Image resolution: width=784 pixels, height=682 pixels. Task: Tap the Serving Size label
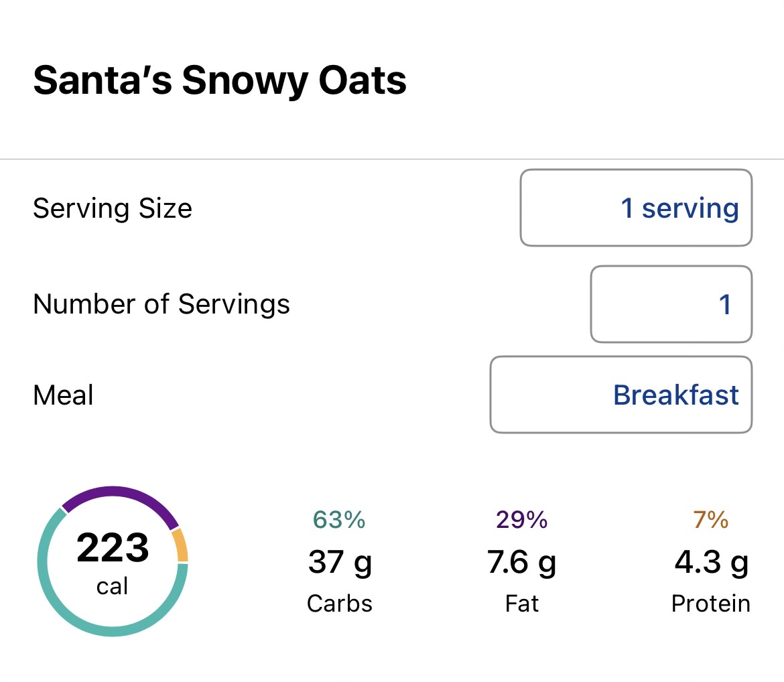[113, 208]
